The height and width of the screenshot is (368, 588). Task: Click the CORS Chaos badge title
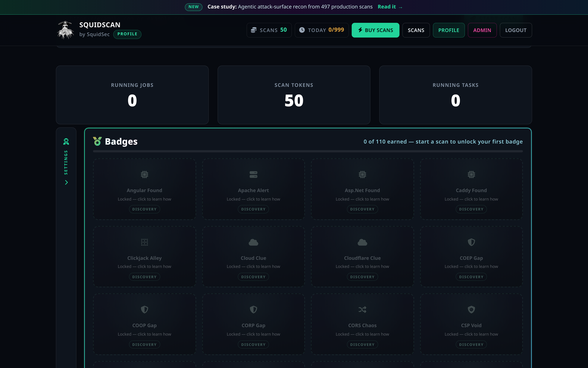click(362, 326)
